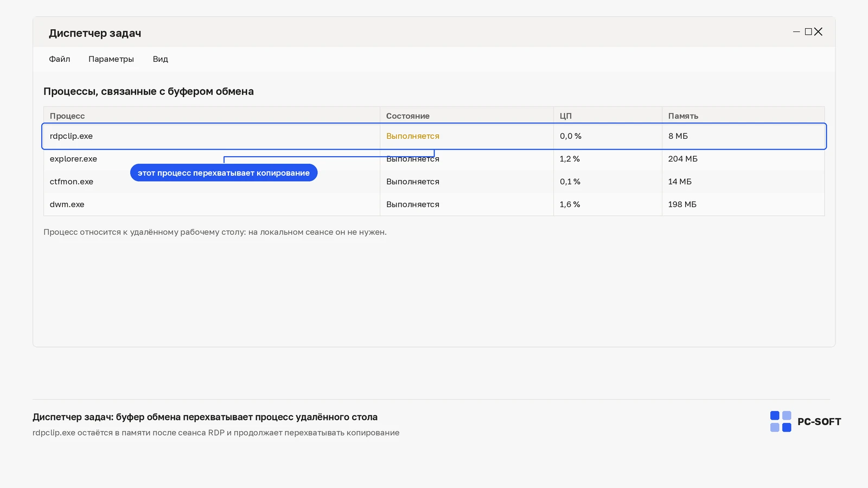The width and height of the screenshot is (868, 488).
Task: Click the 0,0 % CPU value
Action: pos(571,136)
